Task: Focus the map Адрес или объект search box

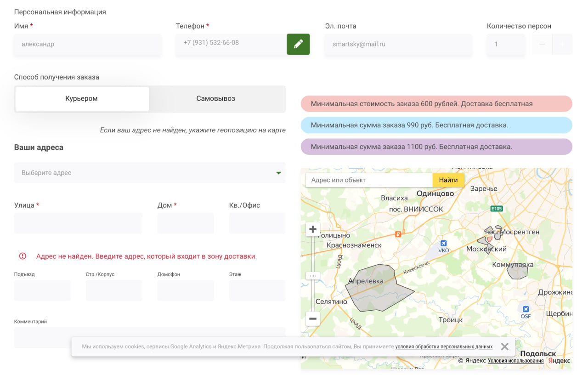Action: [x=369, y=180]
